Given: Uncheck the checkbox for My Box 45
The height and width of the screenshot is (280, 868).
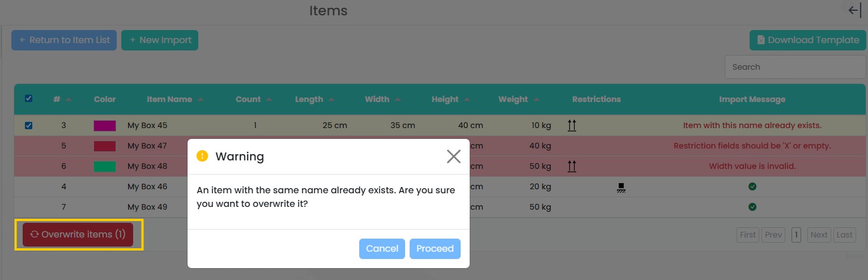Looking at the screenshot, I should [29, 126].
